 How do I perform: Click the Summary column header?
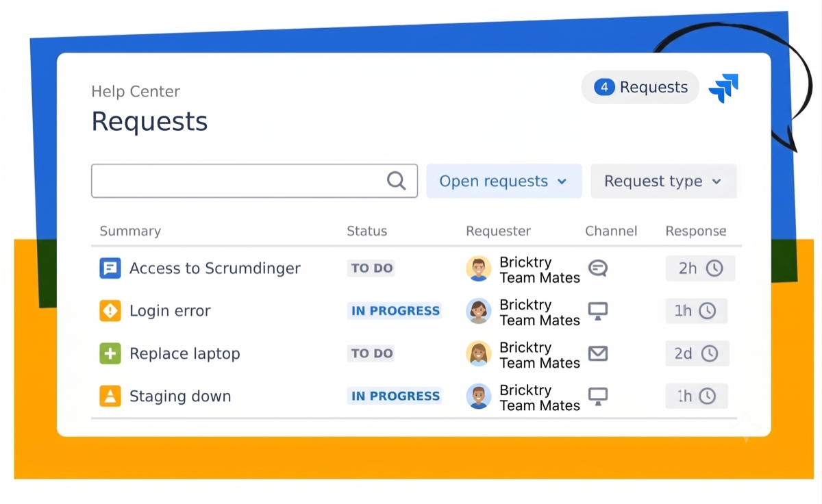130,231
